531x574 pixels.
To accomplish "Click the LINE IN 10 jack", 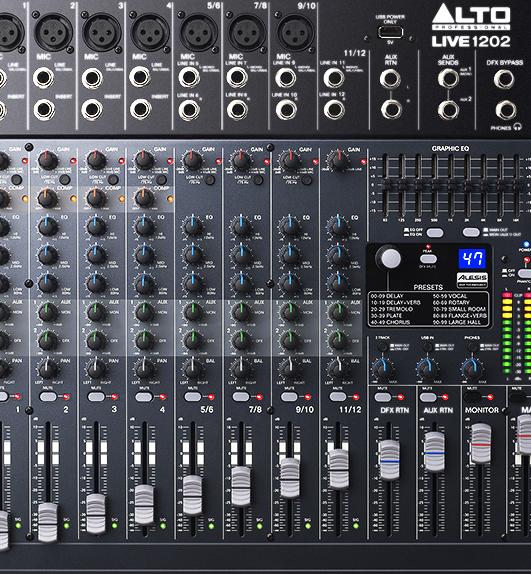I will pos(286,109).
